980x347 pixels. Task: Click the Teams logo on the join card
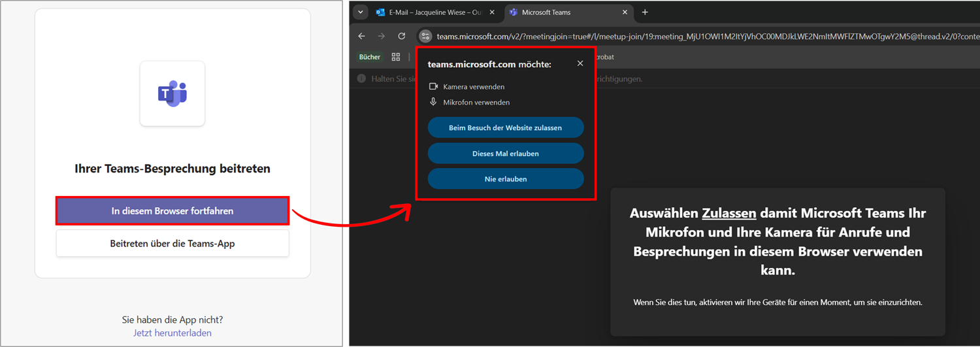click(x=172, y=93)
